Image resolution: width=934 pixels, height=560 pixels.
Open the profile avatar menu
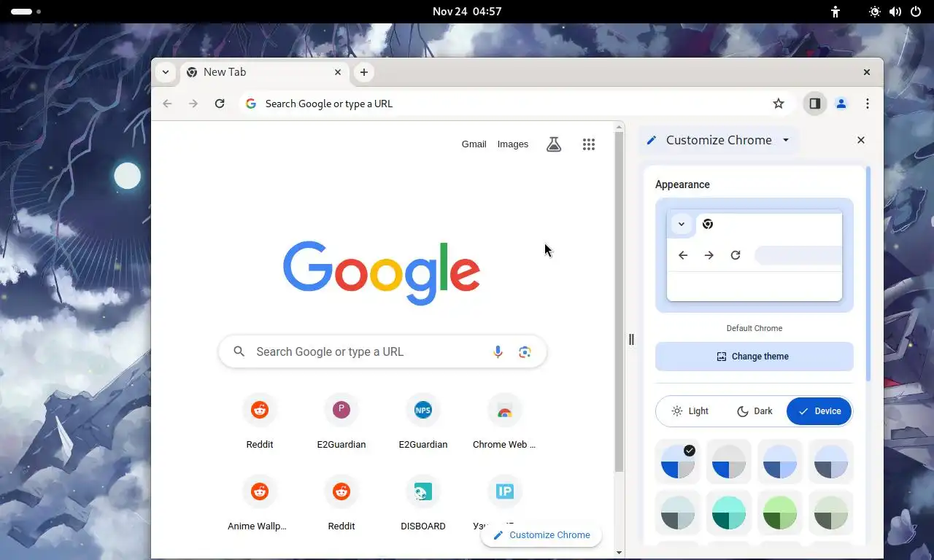(841, 104)
